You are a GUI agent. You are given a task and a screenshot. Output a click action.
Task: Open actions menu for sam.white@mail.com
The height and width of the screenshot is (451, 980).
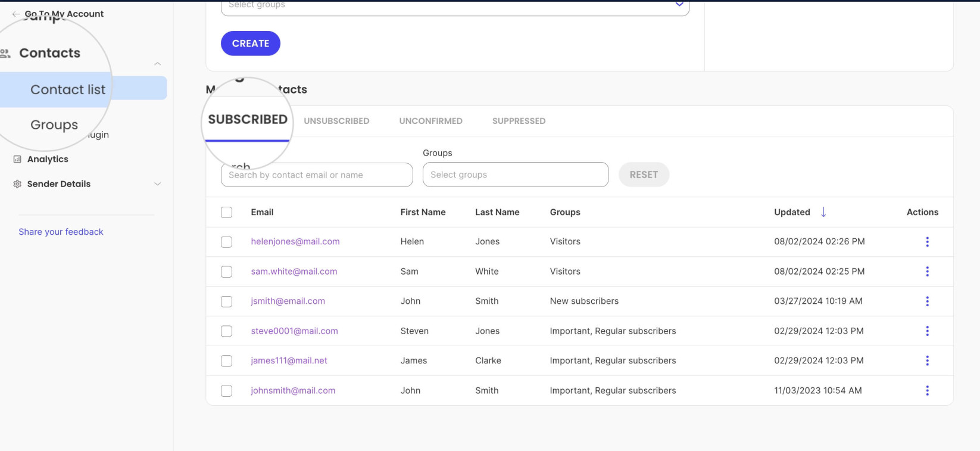tap(927, 272)
